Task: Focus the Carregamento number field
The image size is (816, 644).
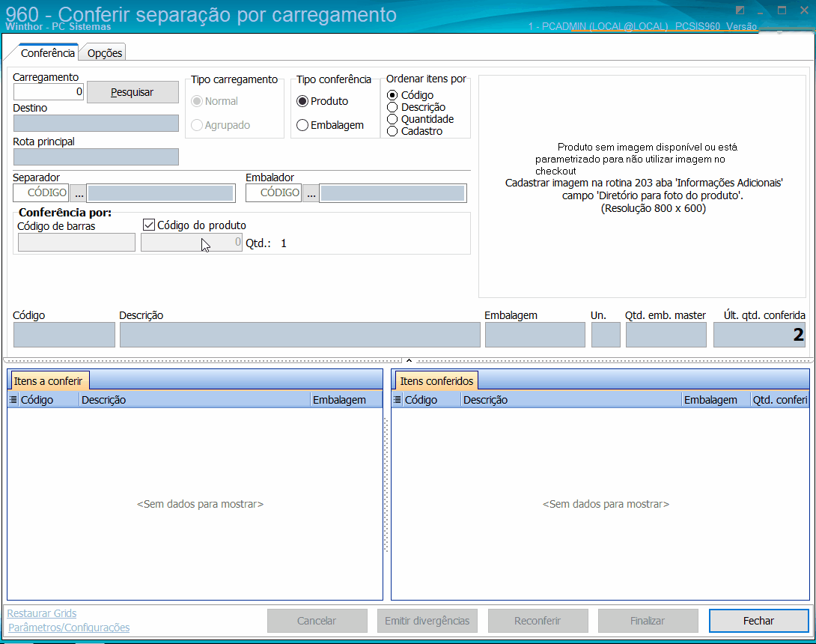Action: (x=49, y=91)
